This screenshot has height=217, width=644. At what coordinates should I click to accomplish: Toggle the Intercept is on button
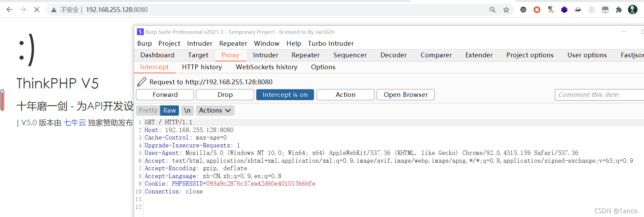tap(285, 95)
